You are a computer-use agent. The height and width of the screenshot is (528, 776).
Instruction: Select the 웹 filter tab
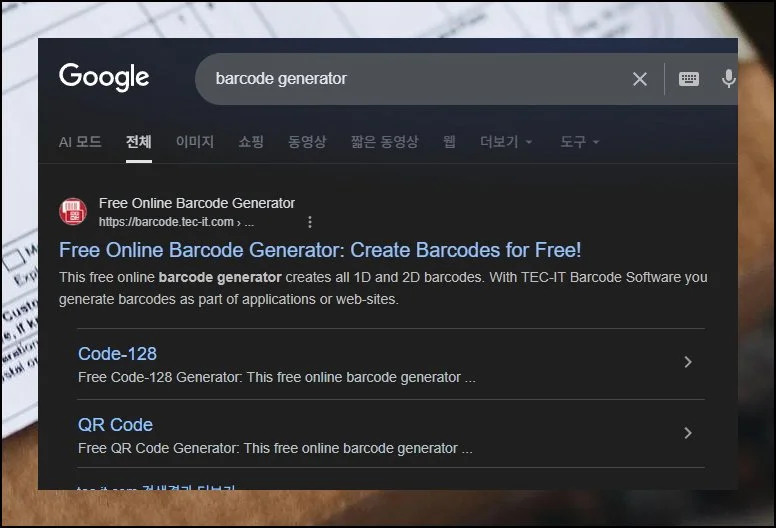449,142
